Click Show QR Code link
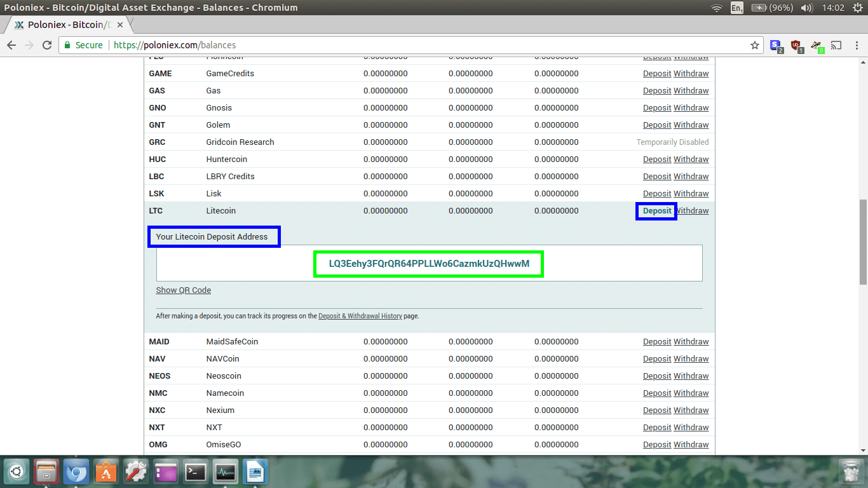This screenshot has width=868, height=488. (184, 290)
